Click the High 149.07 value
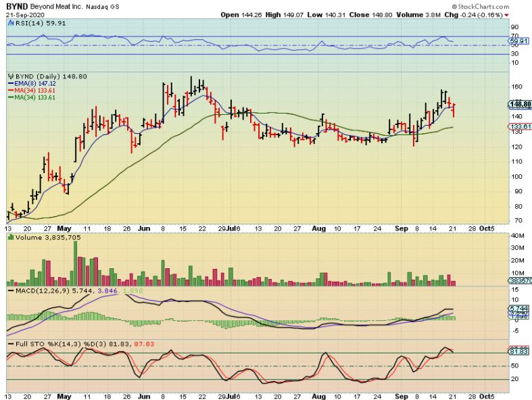This screenshot has height=400, width=532. [285, 15]
